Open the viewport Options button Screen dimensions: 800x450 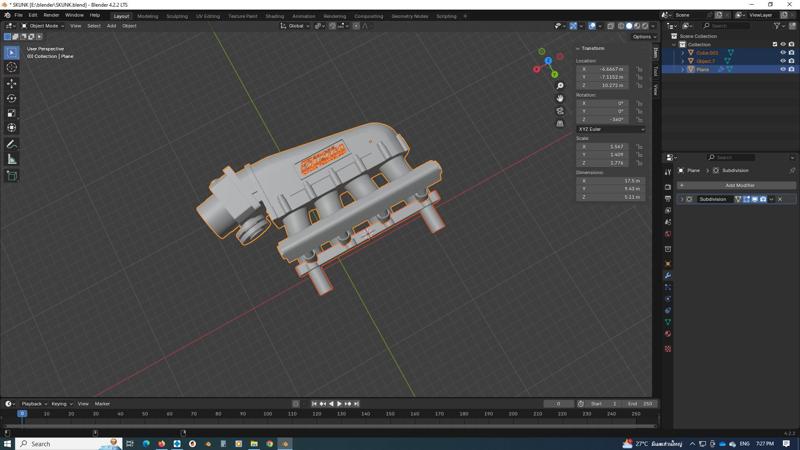click(x=643, y=37)
